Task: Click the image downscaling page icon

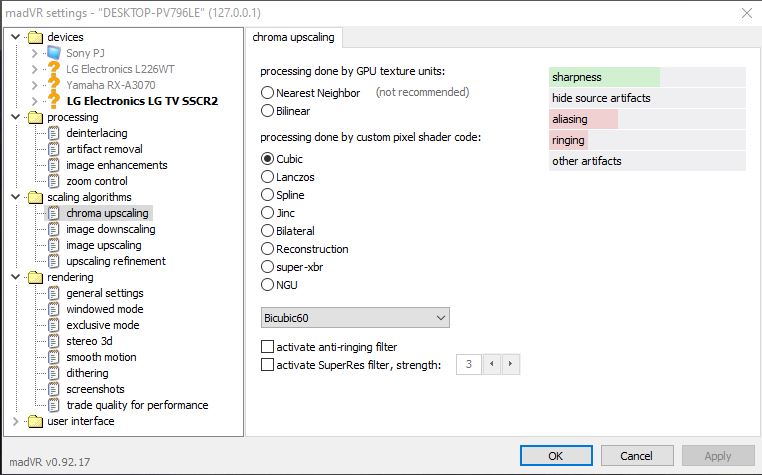Action: coord(54,229)
